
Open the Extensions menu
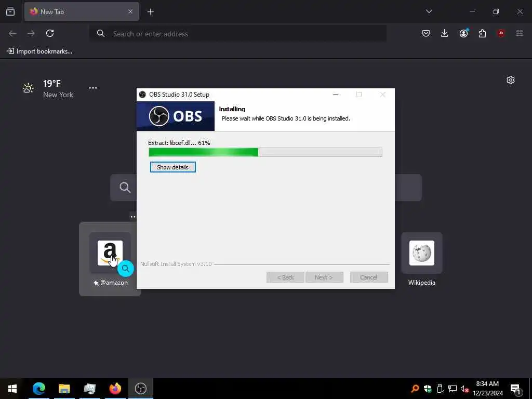(x=482, y=33)
